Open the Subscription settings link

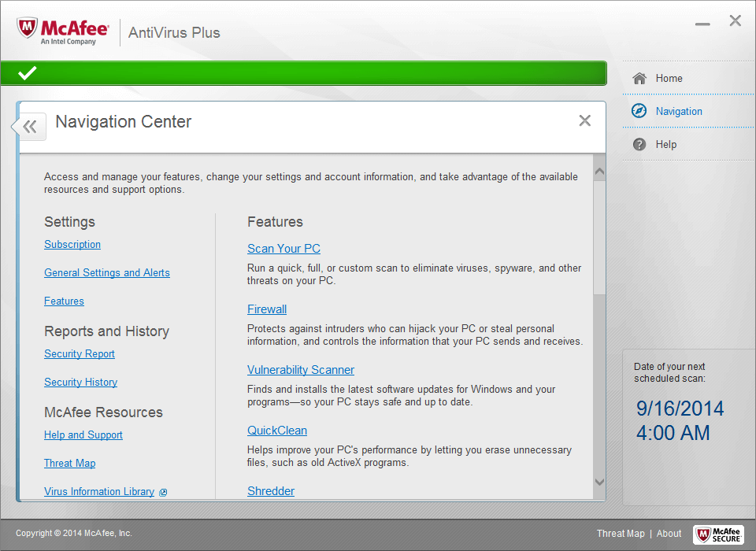pos(72,244)
